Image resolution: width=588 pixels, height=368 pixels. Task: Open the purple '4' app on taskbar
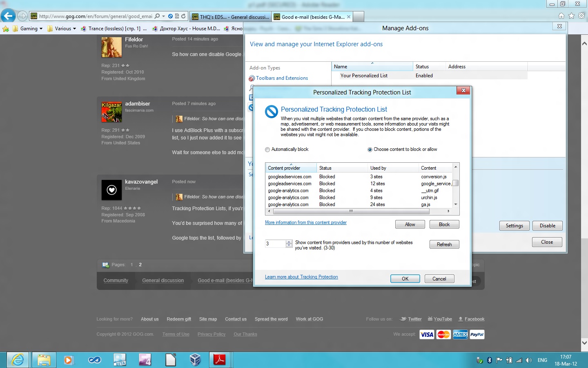coord(145,360)
